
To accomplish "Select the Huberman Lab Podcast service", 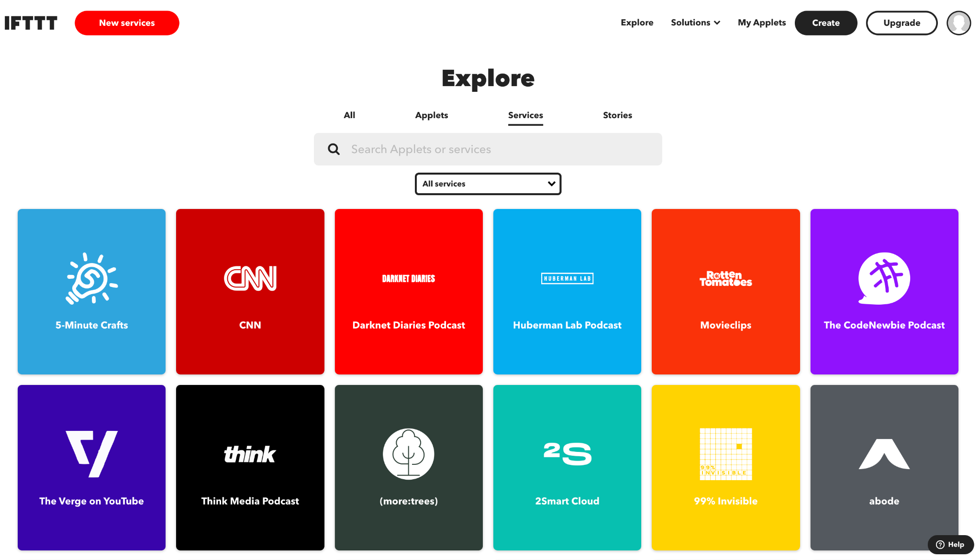I will pos(567,292).
